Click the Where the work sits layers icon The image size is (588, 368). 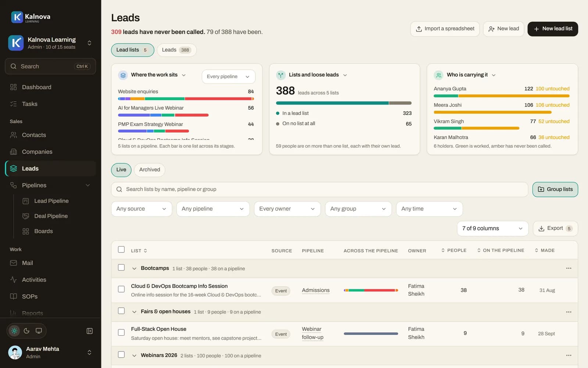click(123, 75)
